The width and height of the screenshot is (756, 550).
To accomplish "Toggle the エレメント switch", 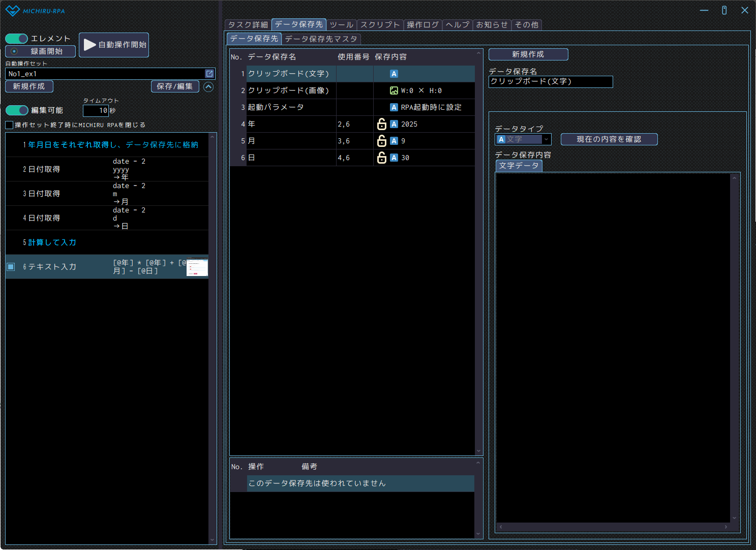I will click(17, 39).
